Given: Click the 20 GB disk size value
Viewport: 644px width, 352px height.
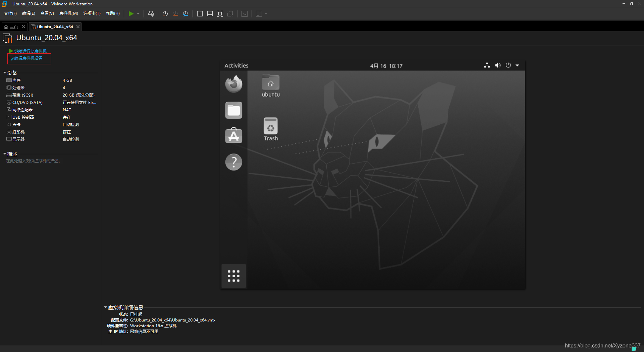Looking at the screenshot, I should [x=78, y=95].
